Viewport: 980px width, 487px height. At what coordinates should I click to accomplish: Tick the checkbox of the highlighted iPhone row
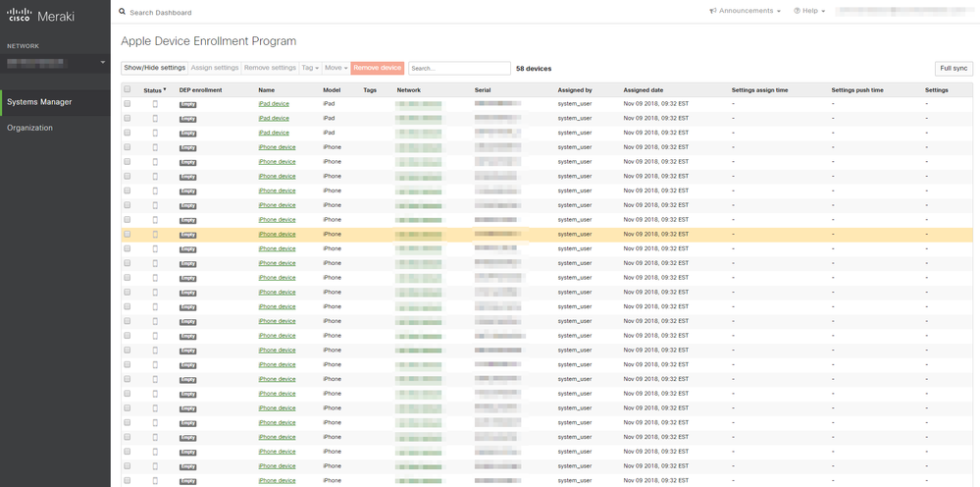128,235
